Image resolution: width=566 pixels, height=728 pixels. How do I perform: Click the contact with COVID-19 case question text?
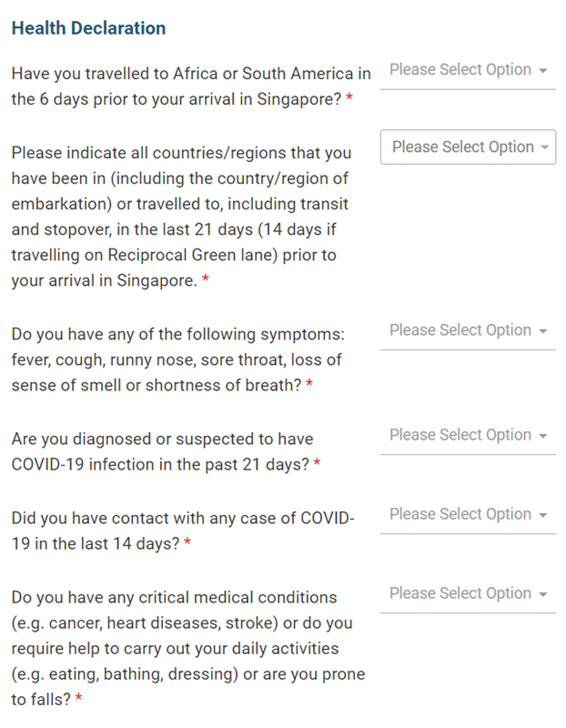tap(183, 531)
